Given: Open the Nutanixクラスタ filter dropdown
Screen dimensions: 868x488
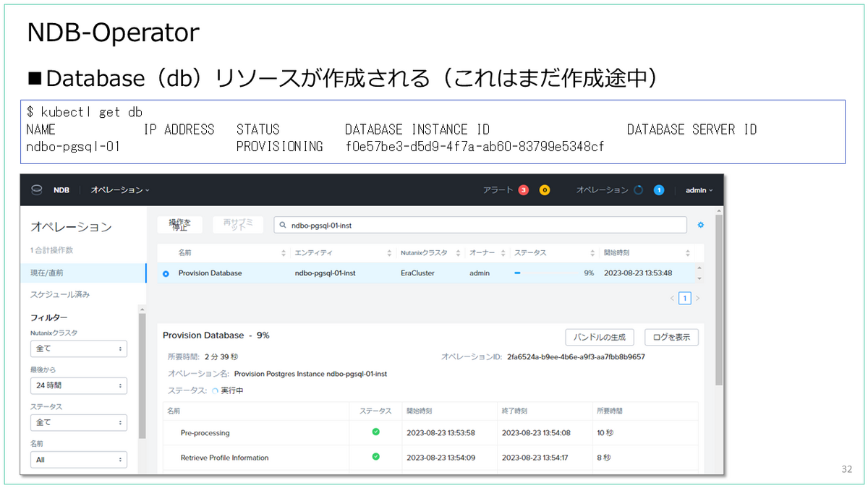Looking at the screenshot, I should click(x=79, y=348).
